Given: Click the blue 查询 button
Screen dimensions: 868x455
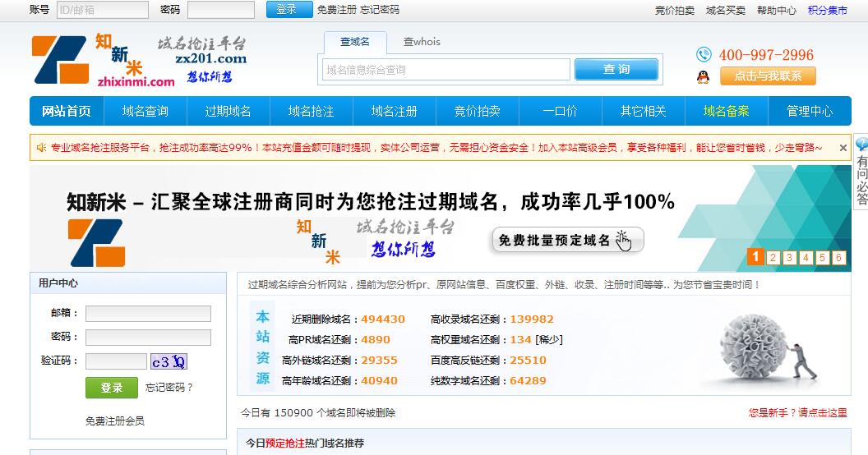Looking at the screenshot, I should (x=616, y=70).
